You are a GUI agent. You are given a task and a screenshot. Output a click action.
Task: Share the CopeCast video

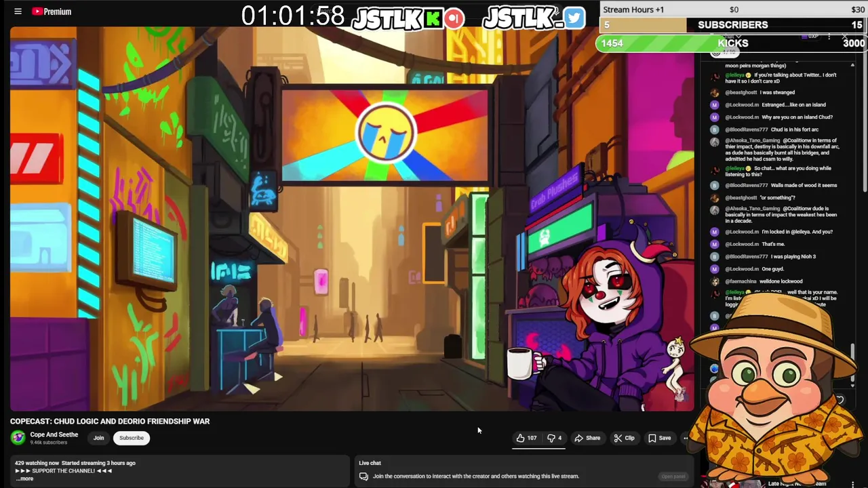pyautogui.click(x=587, y=438)
